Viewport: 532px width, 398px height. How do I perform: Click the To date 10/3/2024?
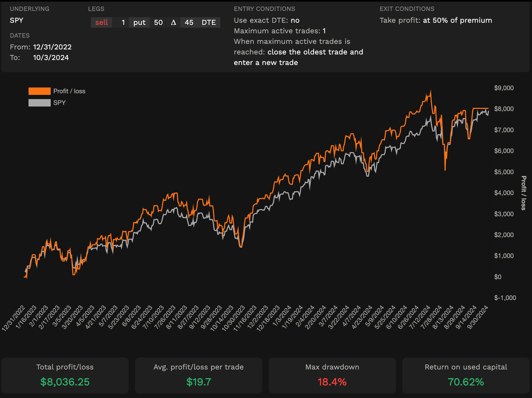[x=51, y=58]
